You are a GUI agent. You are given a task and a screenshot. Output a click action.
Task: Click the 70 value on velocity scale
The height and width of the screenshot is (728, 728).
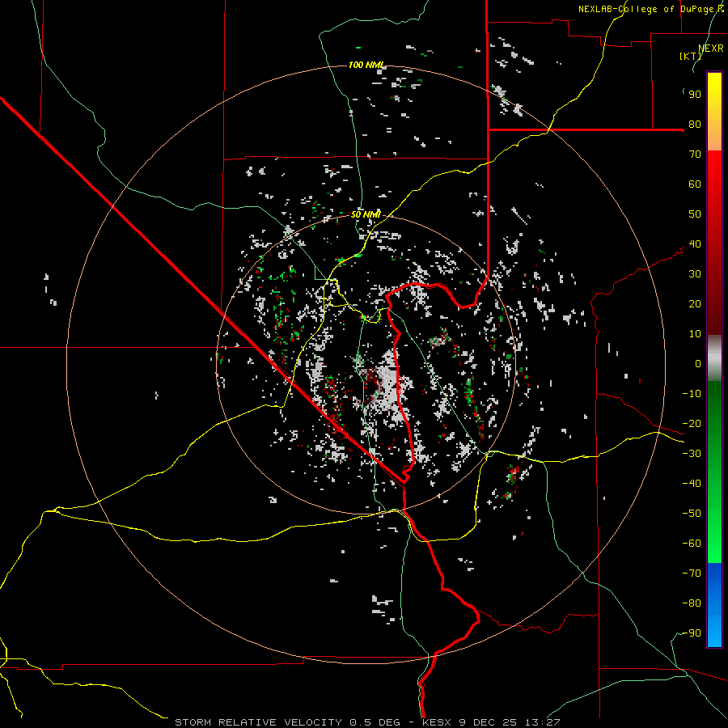pos(695,154)
